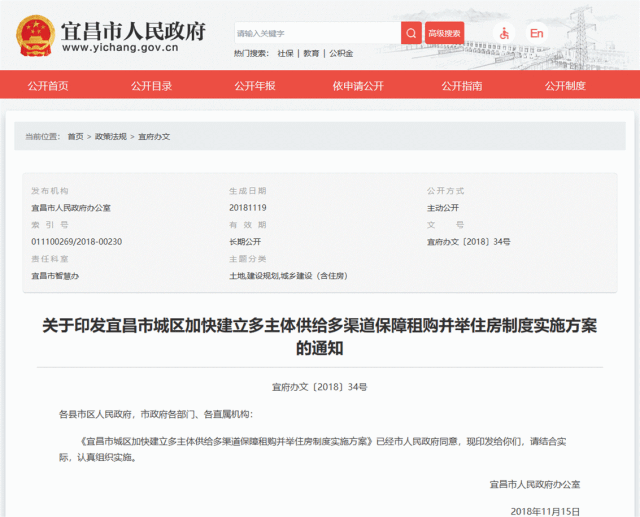640x517 pixels.
Task: Open the accessibility wheelchair icon
Action: point(504,33)
